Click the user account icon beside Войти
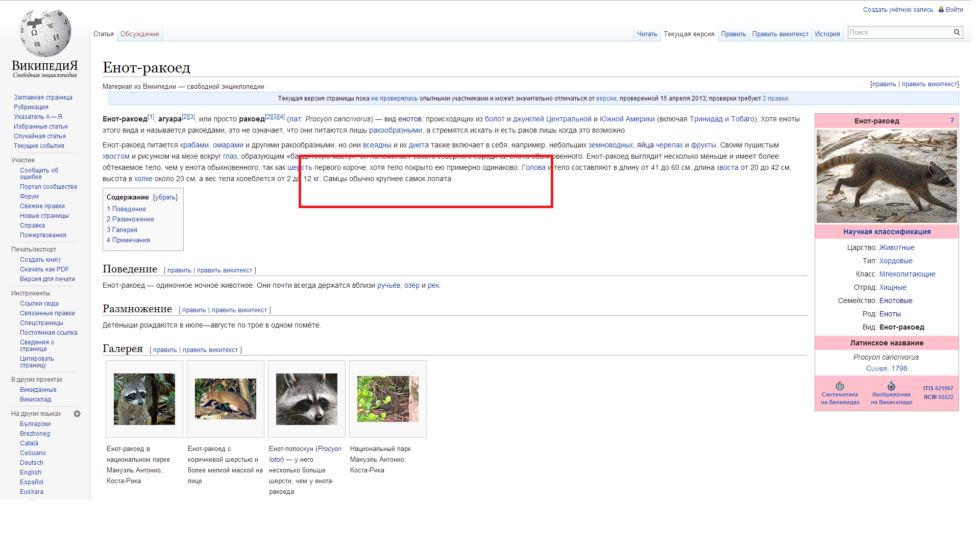 (x=941, y=9)
